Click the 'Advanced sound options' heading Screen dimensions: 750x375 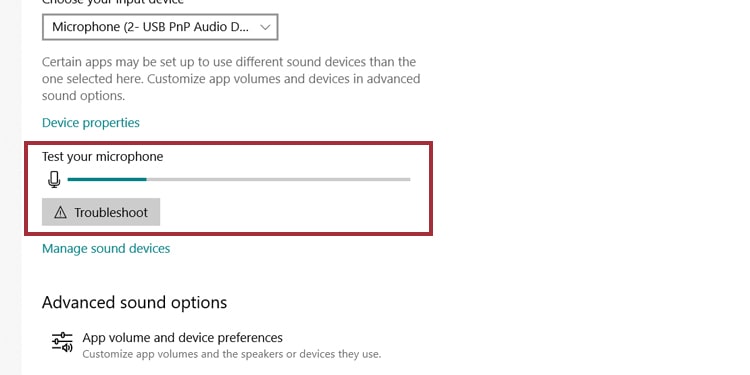(x=134, y=302)
